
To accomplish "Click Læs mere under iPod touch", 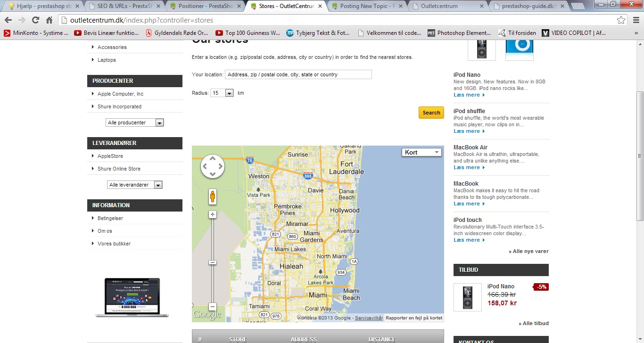I will [x=469, y=240].
